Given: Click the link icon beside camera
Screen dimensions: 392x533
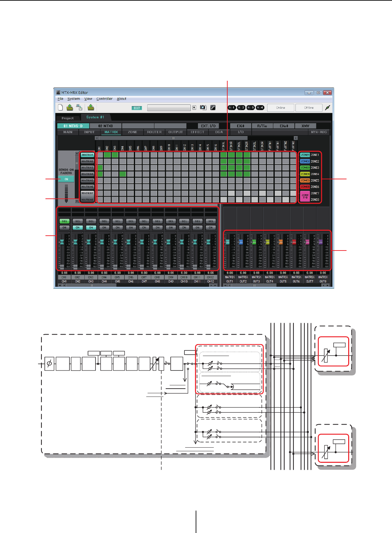Looking at the screenshot, I should click(213, 107).
